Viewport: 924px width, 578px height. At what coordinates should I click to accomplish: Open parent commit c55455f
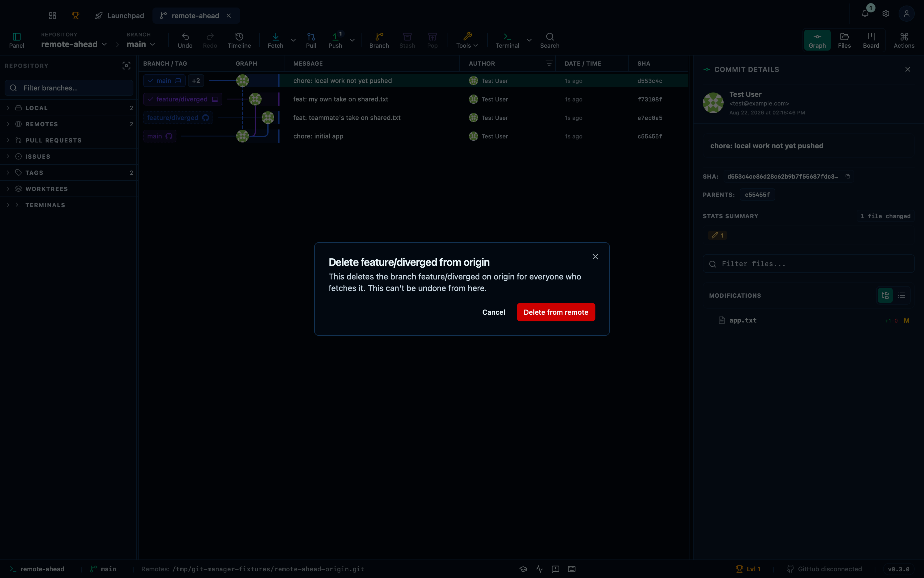tap(757, 194)
